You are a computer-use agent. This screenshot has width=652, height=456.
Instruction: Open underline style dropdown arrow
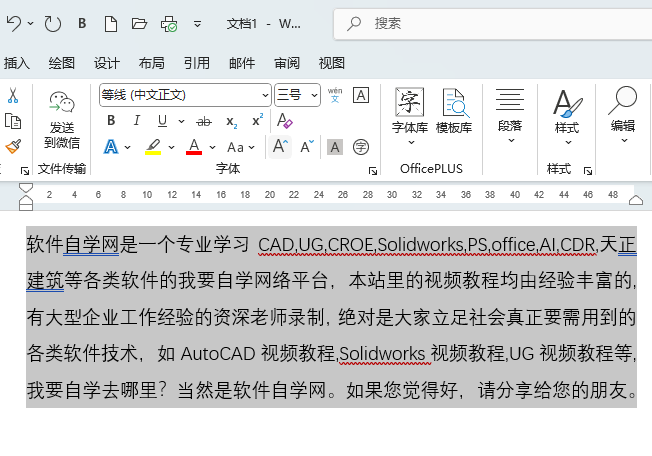click(181, 121)
